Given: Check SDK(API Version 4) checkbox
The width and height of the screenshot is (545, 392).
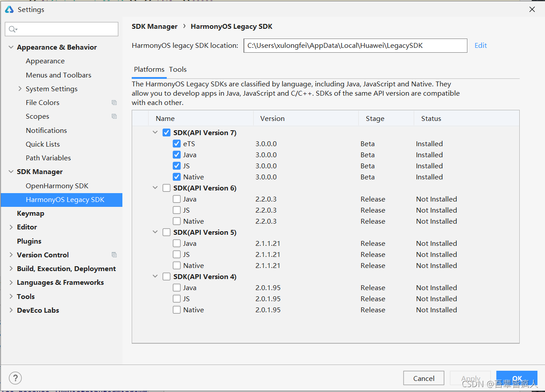Looking at the screenshot, I should point(167,277).
